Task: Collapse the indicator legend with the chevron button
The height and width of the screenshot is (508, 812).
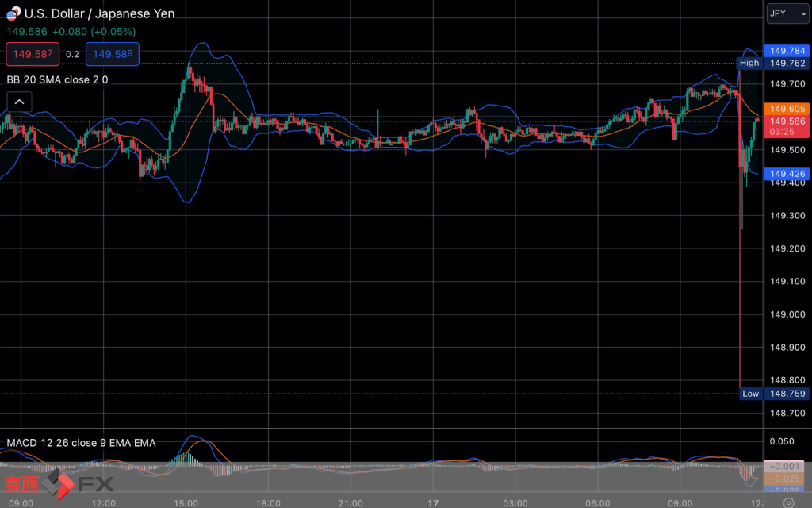Action: pyautogui.click(x=19, y=102)
